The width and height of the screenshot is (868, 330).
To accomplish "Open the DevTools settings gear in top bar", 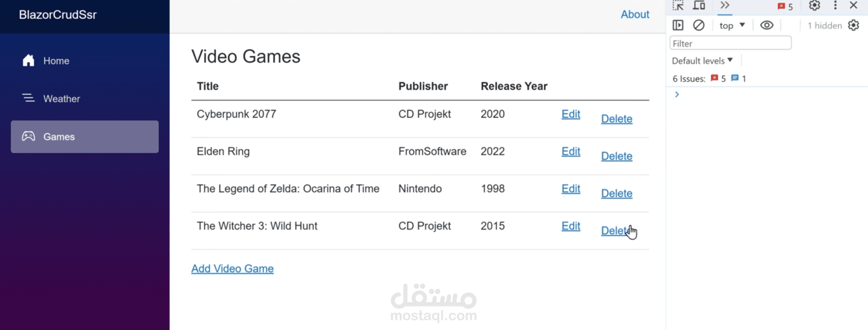I will click(814, 5).
